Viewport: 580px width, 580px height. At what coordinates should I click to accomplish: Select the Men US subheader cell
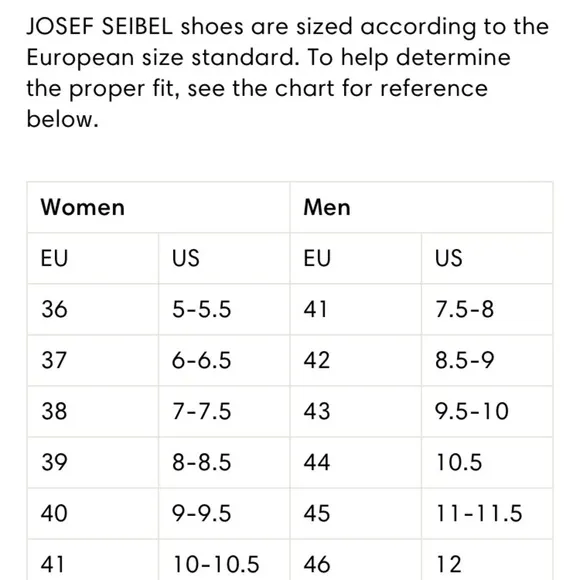[487, 258]
